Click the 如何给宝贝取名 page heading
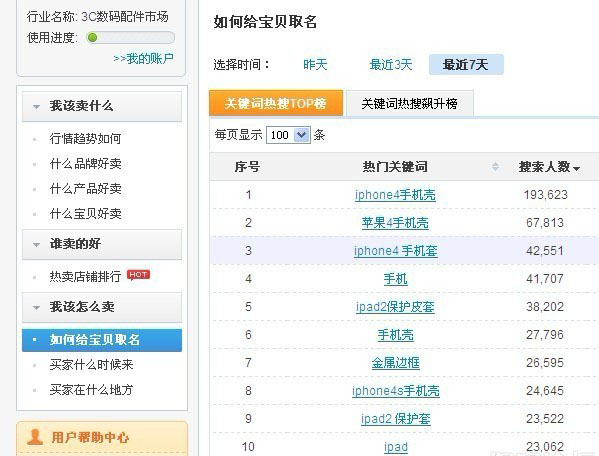The image size is (599, 456). point(265,21)
